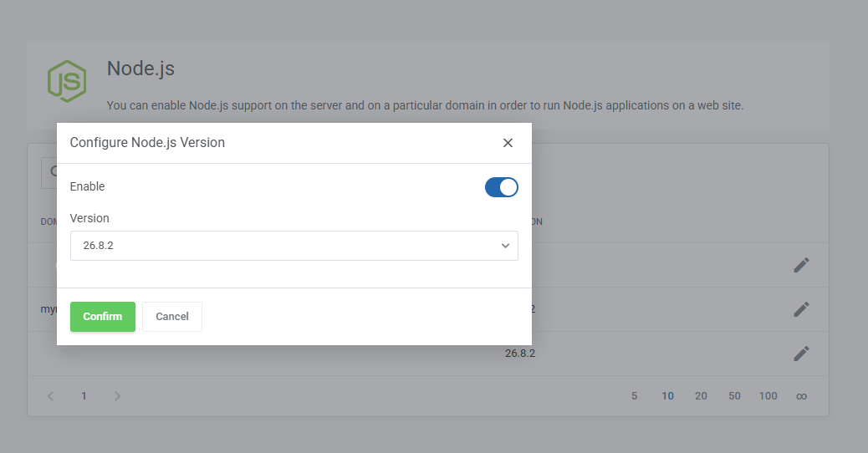Go to previous page arrow
Screen dimensions: 868x453
(x=50, y=396)
